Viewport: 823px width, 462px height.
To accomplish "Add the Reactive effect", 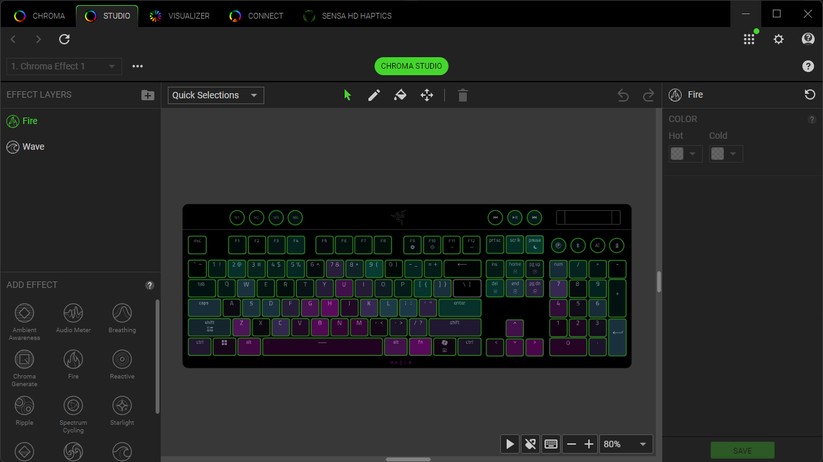I will point(122,364).
